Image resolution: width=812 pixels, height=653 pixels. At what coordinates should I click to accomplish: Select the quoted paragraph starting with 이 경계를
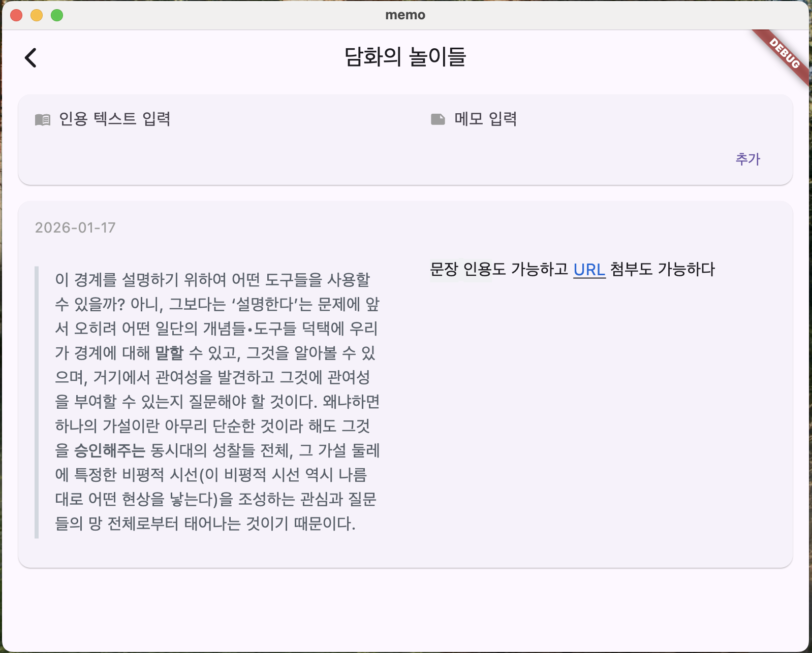pyautogui.click(x=217, y=401)
